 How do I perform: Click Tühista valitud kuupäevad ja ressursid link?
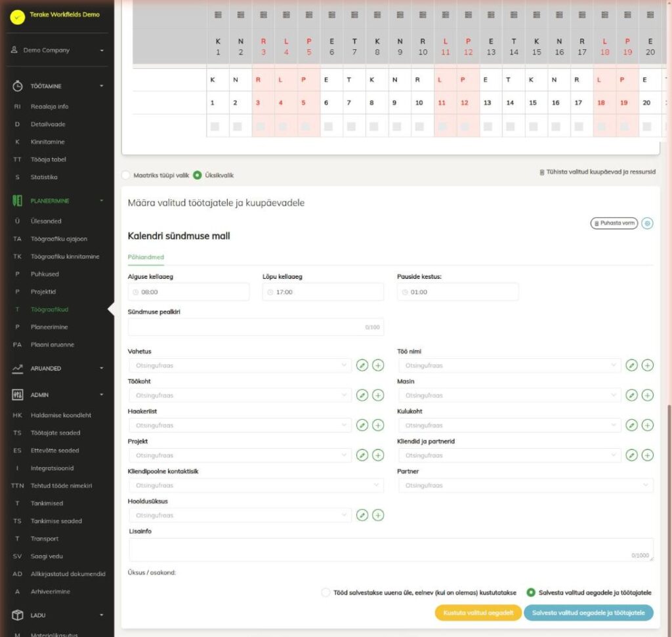click(x=597, y=172)
